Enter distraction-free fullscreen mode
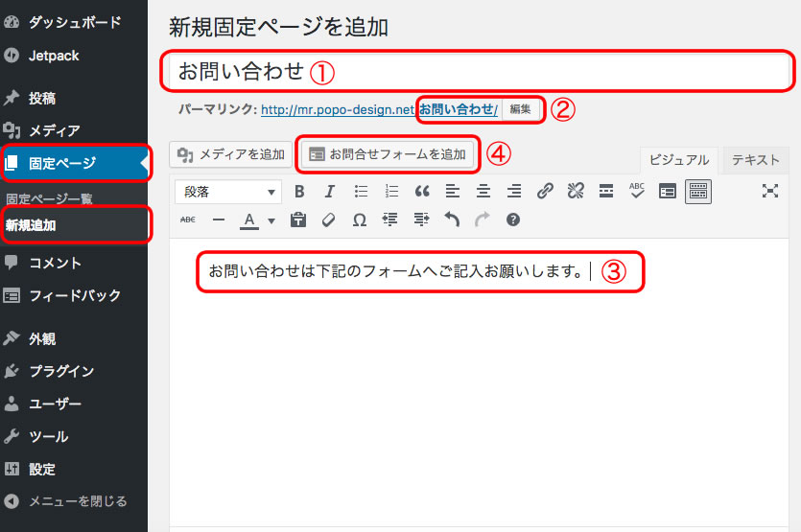 pyautogui.click(x=769, y=191)
